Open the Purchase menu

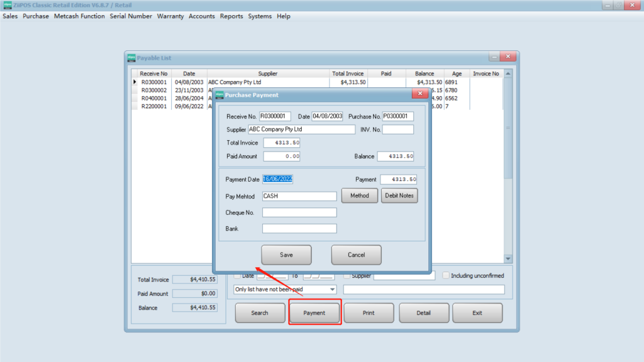[36, 16]
